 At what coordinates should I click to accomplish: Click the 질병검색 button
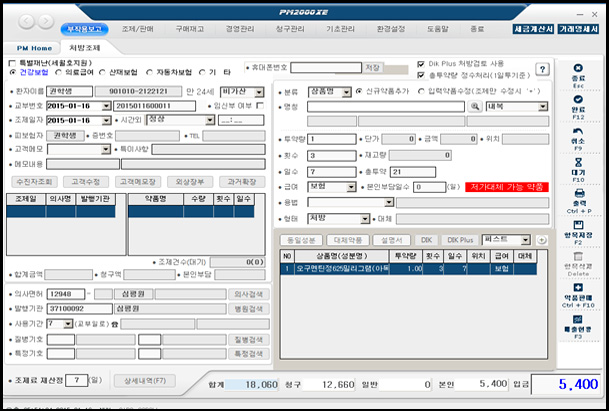249,340
